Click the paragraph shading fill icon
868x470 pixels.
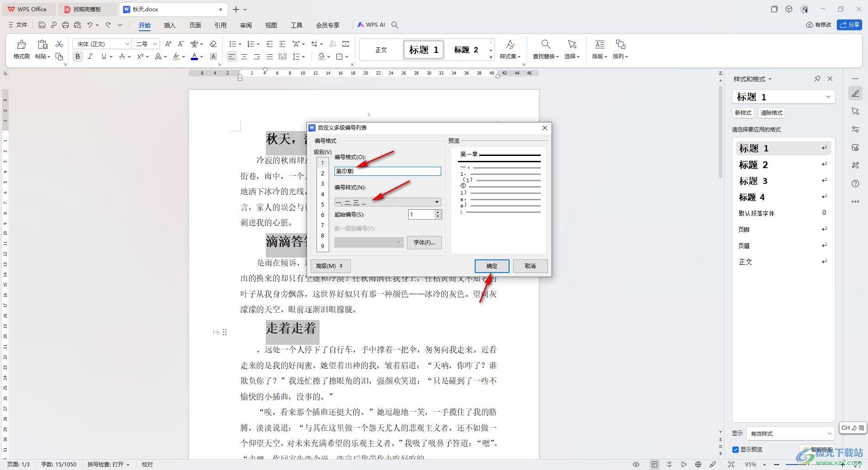point(321,56)
